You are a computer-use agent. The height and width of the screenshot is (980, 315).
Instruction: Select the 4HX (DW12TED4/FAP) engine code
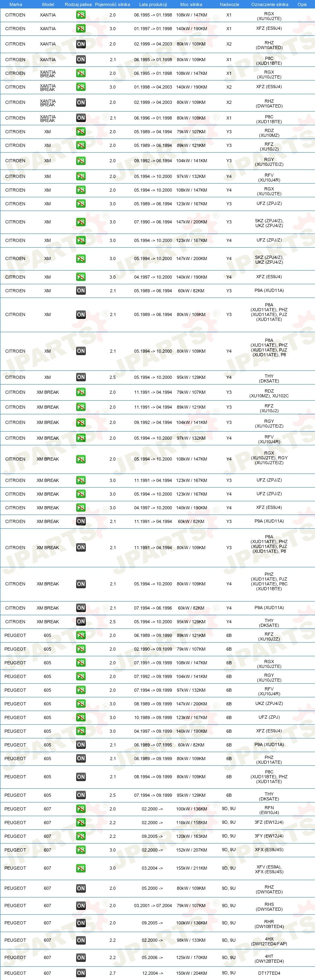click(x=269, y=941)
